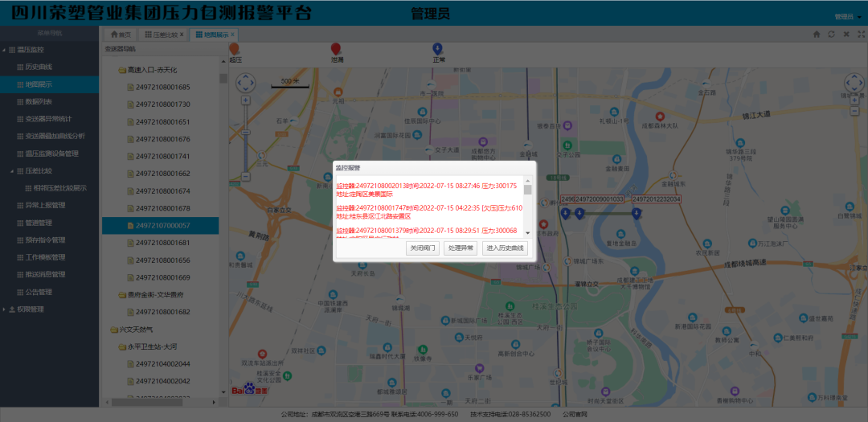The height and width of the screenshot is (422, 868).
Task: Click the 处理异常 button
Action: point(461,248)
